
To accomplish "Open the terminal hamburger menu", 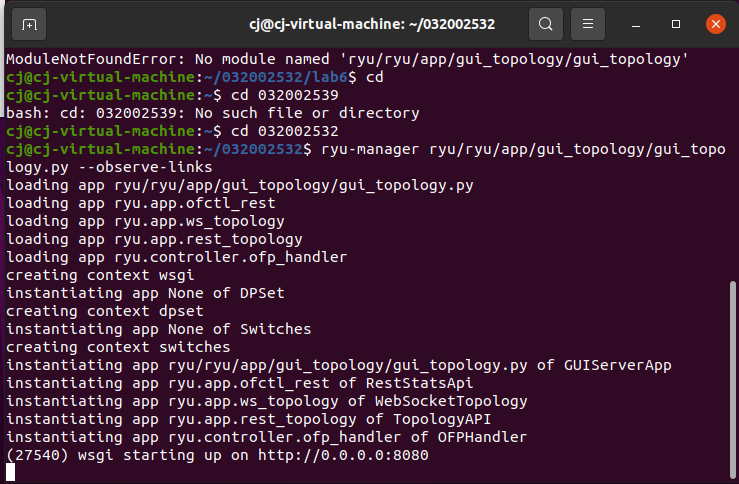I will [x=588, y=24].
